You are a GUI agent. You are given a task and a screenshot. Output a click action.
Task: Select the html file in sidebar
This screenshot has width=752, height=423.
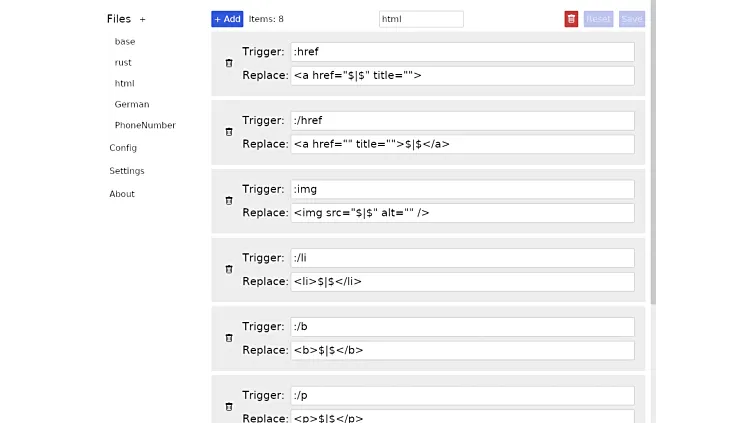(x=124, y=83)
